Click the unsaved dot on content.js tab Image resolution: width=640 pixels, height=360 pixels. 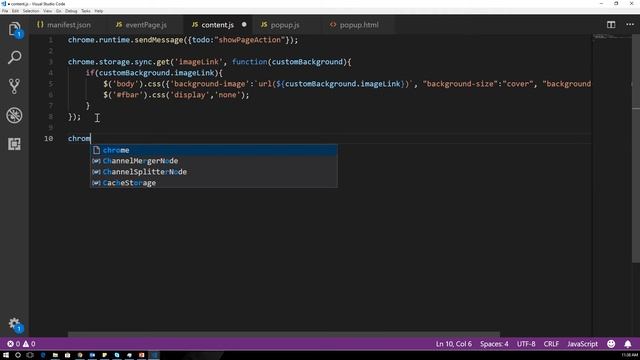pyautogui.click(x=244, y=24)
